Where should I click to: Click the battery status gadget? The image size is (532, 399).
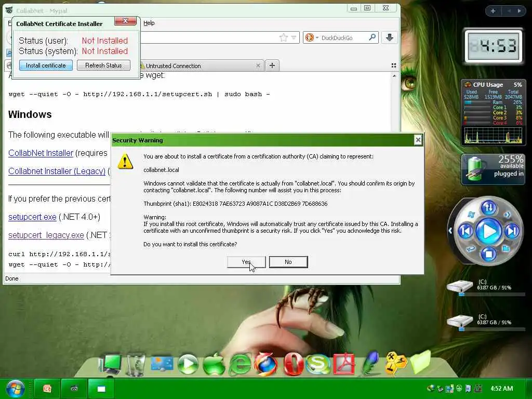(493, 169)
